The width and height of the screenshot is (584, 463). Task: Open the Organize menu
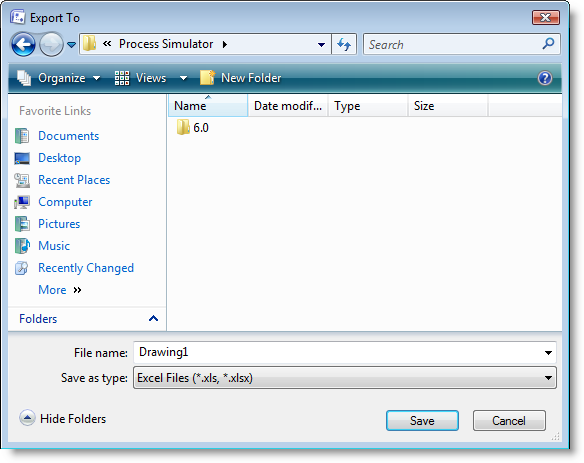pos(58,78)
